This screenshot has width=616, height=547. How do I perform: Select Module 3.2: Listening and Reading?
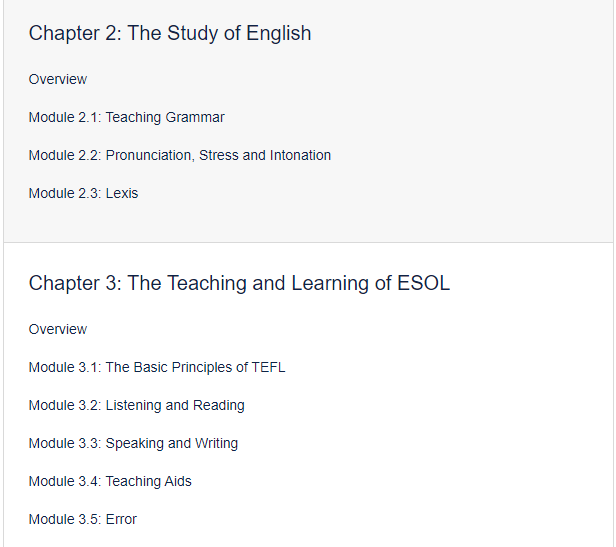(136, 406)
